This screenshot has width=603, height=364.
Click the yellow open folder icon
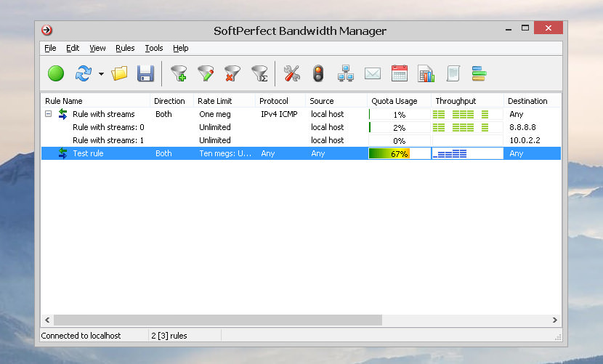120,73
